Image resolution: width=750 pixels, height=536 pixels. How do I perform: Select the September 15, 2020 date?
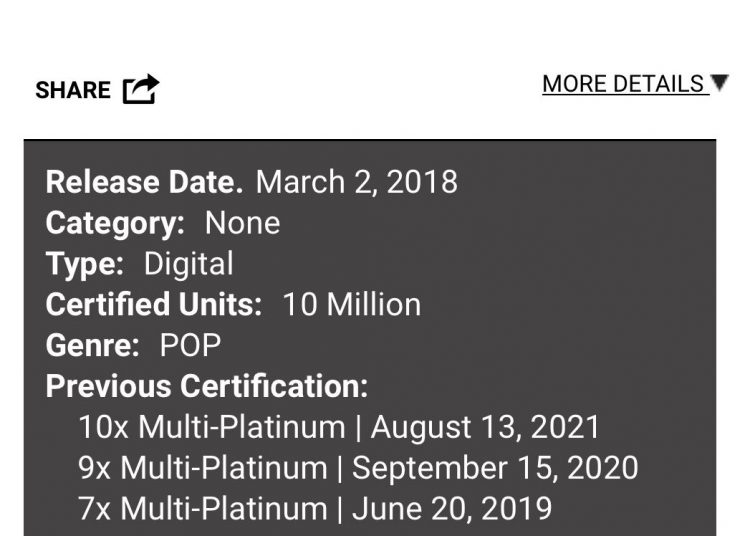[x=495, y=468]
